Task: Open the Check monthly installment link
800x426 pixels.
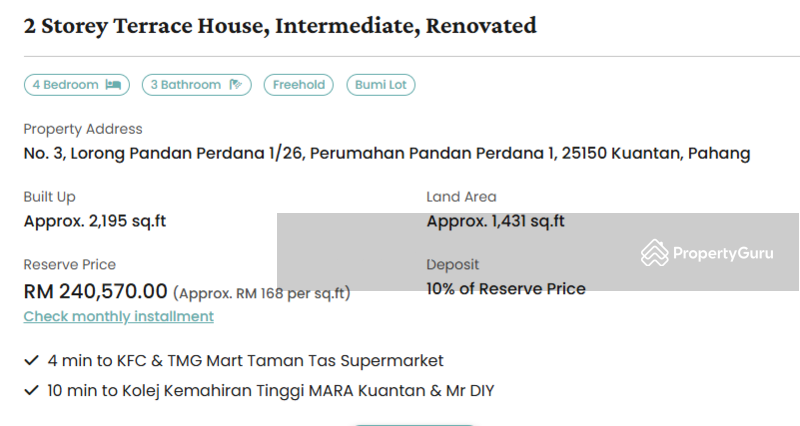Action: point(119,316)
